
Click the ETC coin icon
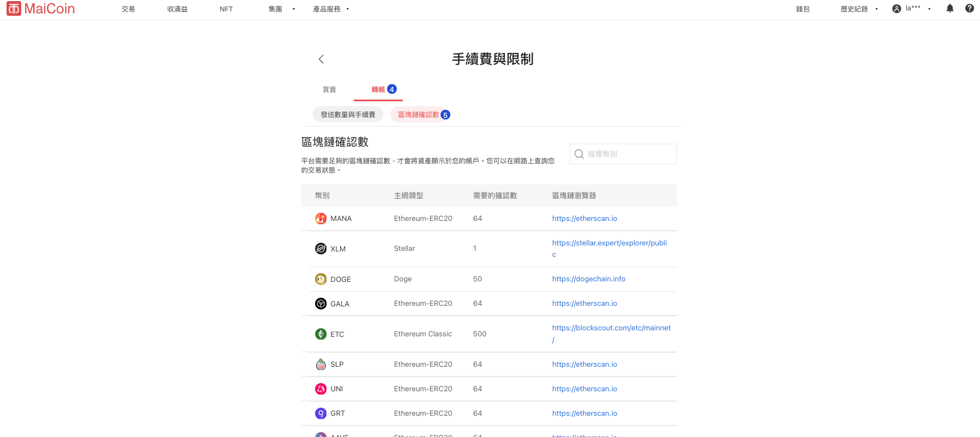point(321,334)
